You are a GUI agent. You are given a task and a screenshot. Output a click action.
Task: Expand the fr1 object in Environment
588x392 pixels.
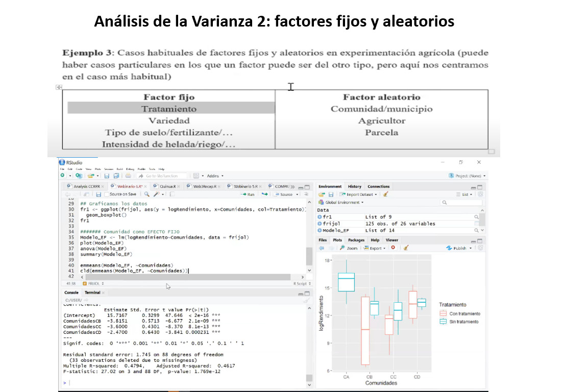pos(320,217)
